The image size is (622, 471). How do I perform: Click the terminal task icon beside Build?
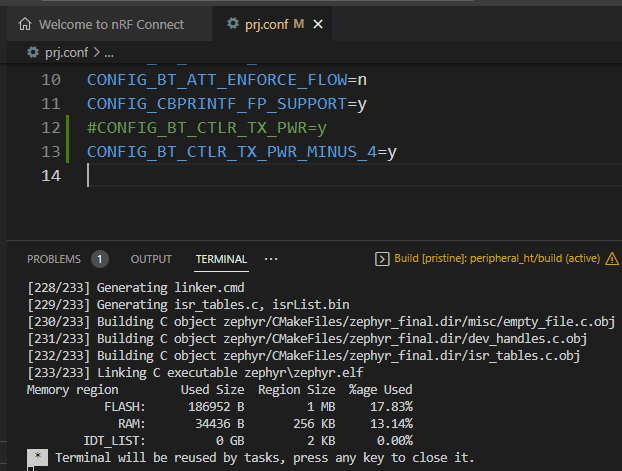coord(381,259)
